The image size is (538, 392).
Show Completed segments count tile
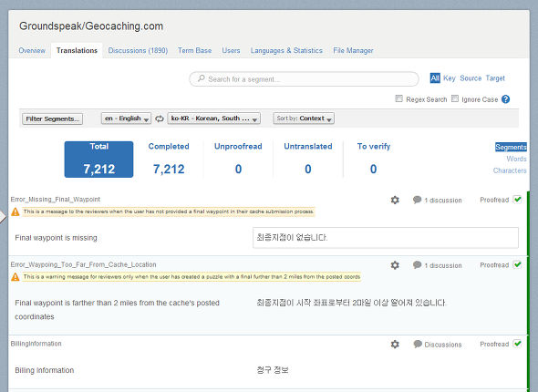(x=169, y=160)
